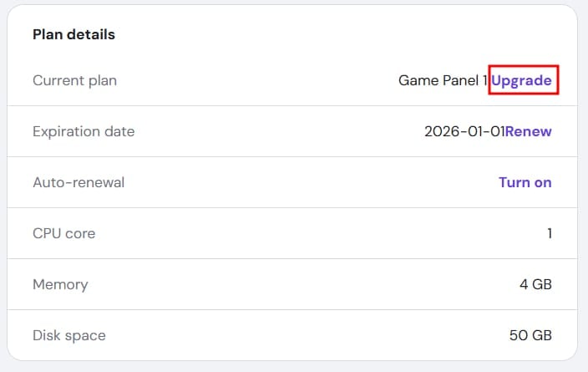Click the CPU core label

tap(63, 233)
